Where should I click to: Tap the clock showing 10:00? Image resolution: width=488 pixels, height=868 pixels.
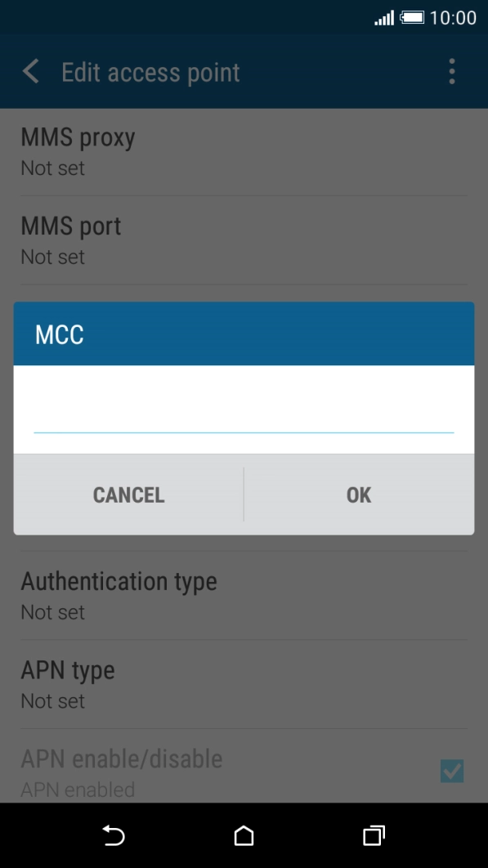[x=453, y=18]
